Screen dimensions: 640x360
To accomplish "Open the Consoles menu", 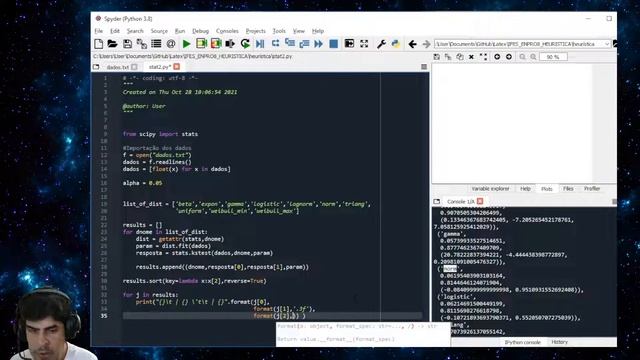I will pyautogui.click(x=227, y=31).
